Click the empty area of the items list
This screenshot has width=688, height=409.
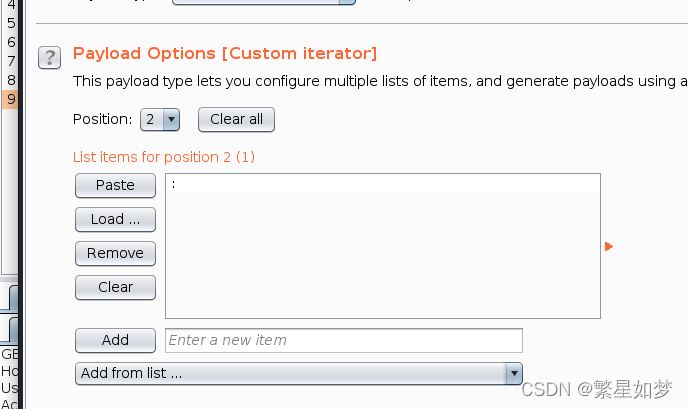pyautogui.click(x=383, y=255)
